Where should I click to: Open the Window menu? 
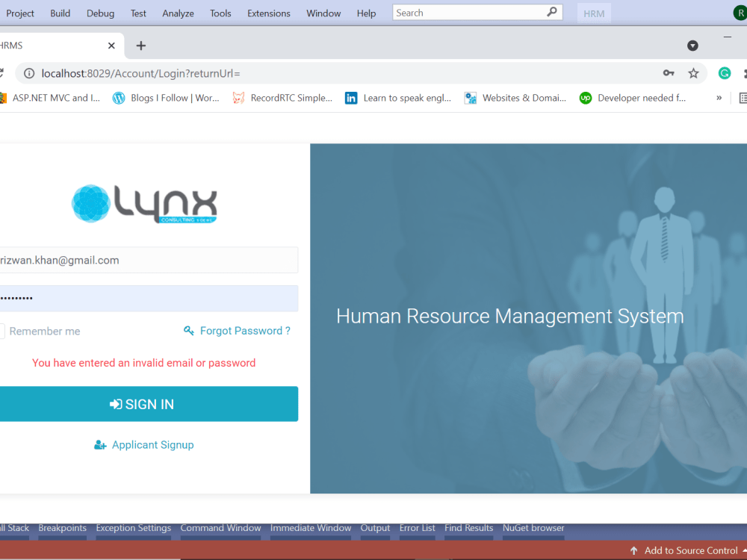coord(323,13)
